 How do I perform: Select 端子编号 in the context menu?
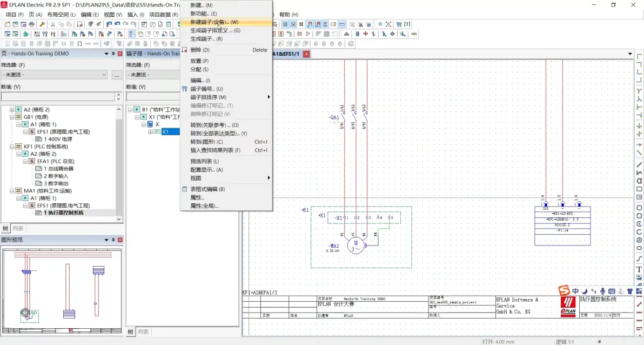(206, 89)
